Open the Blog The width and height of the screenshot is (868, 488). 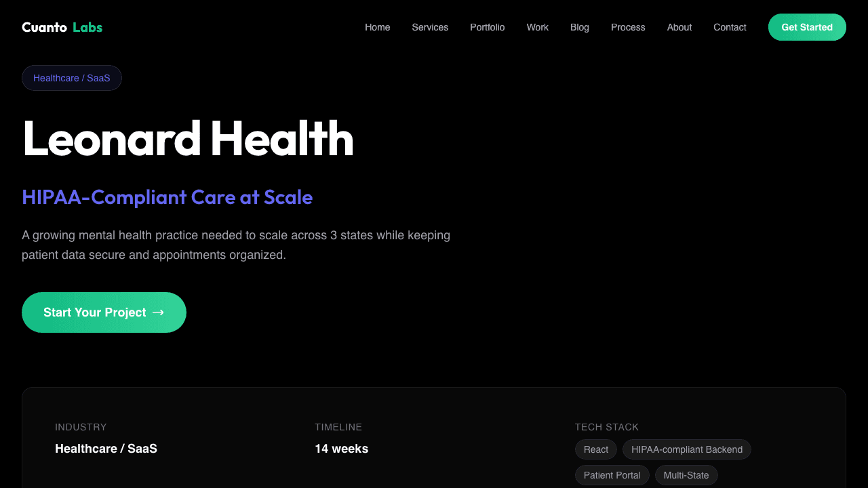(579, 27)
